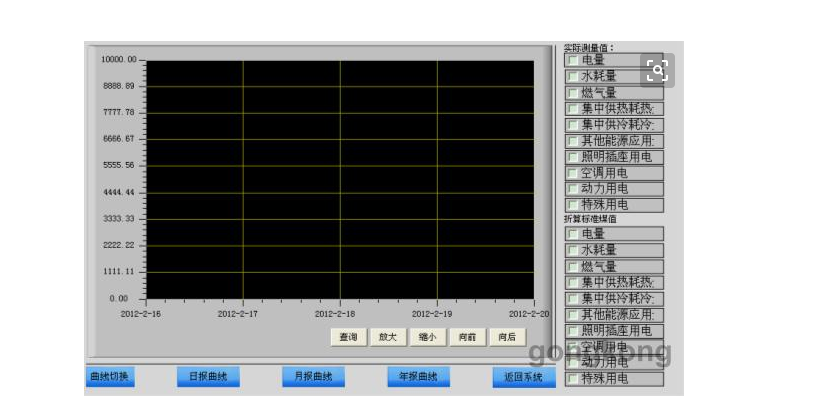Move backward using 向后 button
Screen dimensions: 818x403
pyautogui.click(x=507, y=337)
